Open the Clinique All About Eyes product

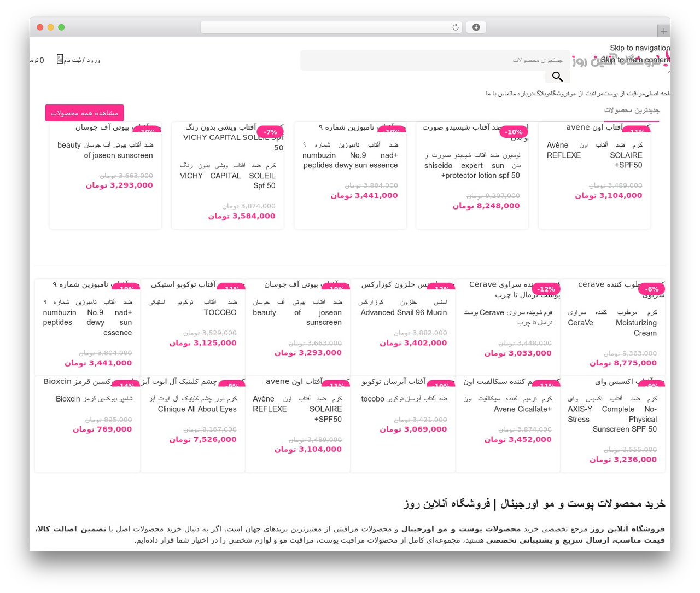tap(192, 404)
